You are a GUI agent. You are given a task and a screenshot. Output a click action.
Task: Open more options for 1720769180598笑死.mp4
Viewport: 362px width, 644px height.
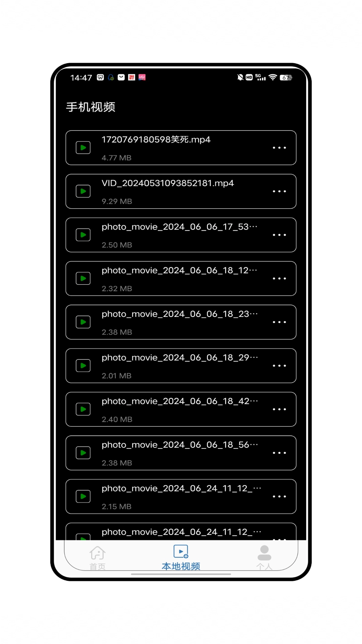coord(279,148)
